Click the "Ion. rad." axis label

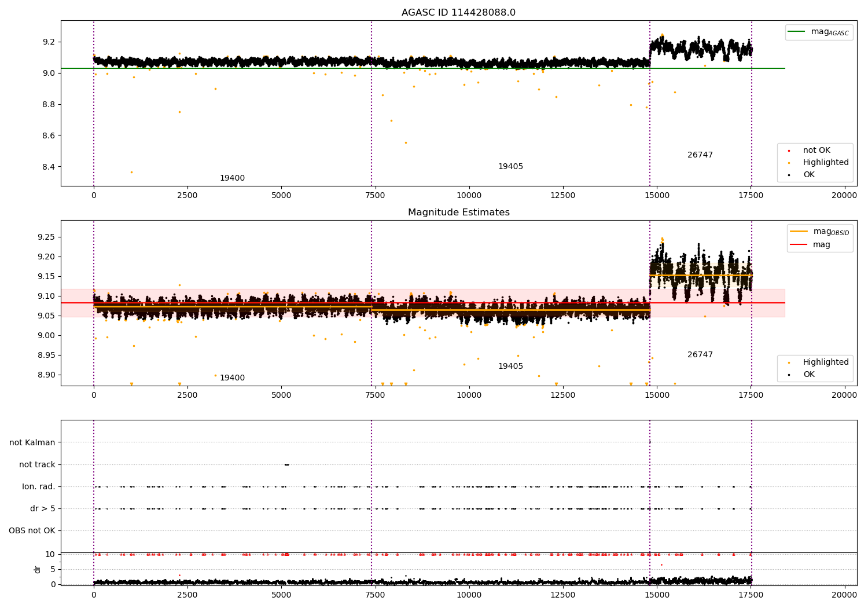(39, 487)
